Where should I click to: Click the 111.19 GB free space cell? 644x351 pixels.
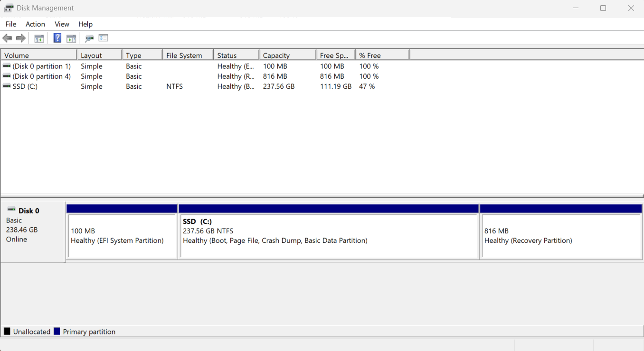click(x=336, y=86)
